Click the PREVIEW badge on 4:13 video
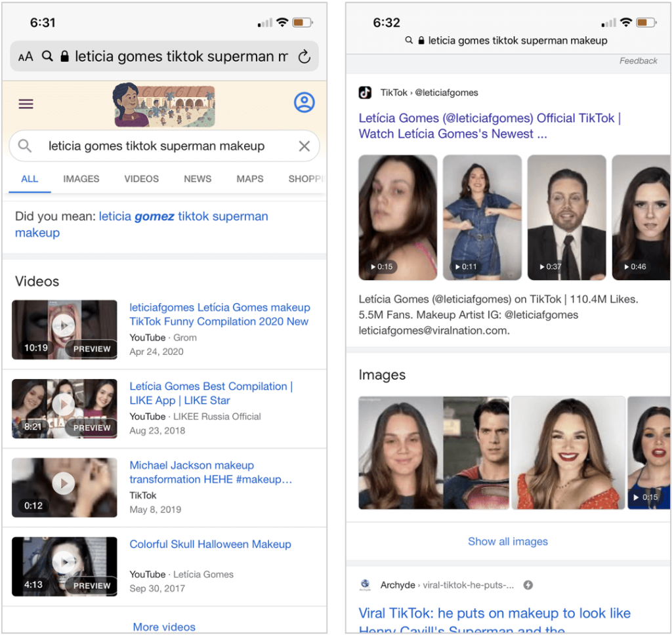 point(91,586)
